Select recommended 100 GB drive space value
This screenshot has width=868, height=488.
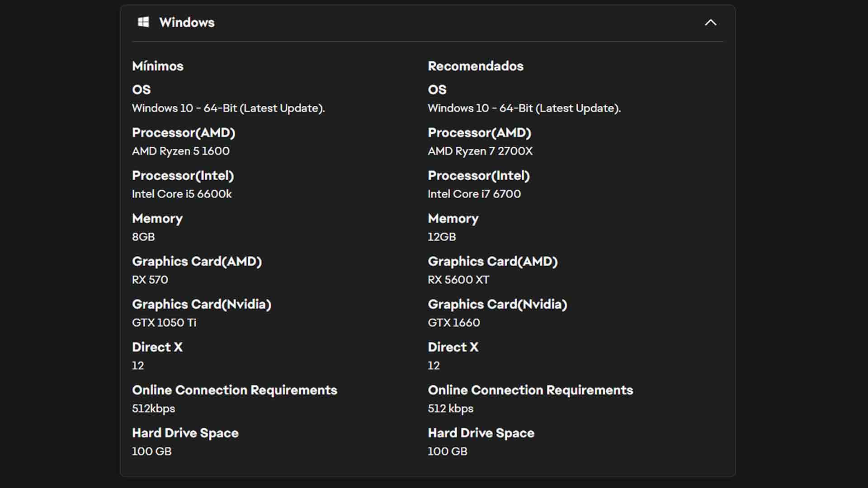coord(448,451)
